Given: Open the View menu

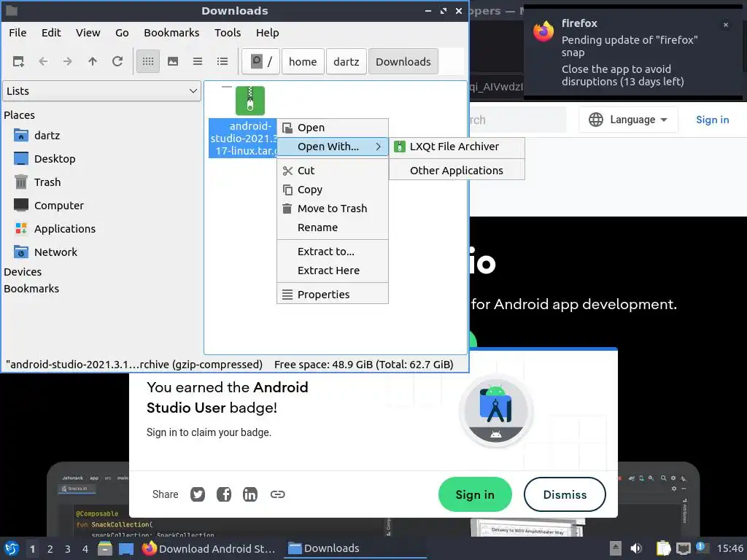Looking at the screenshot, I should tap(88, 33).
